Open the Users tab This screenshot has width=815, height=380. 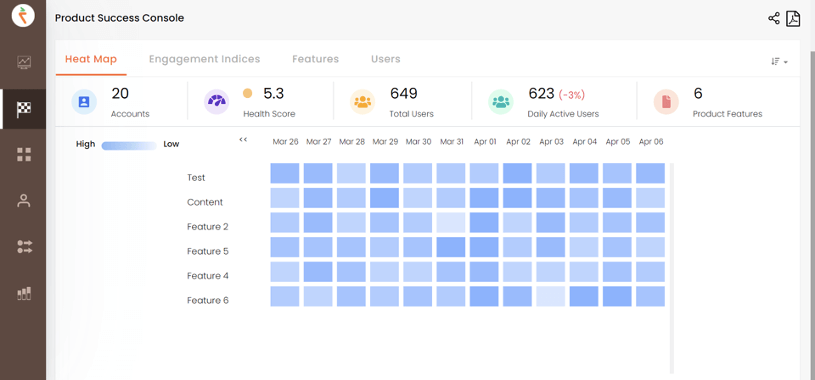tap(386, 59)
